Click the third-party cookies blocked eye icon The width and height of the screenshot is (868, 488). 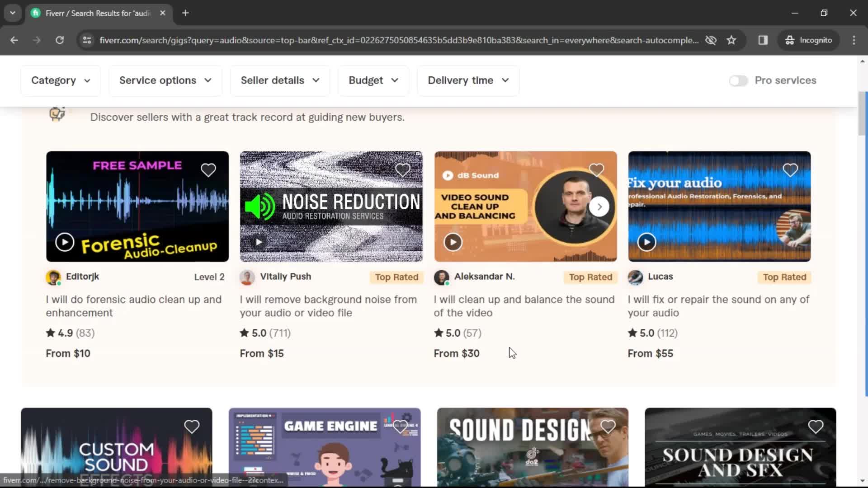tap(711, 40)
